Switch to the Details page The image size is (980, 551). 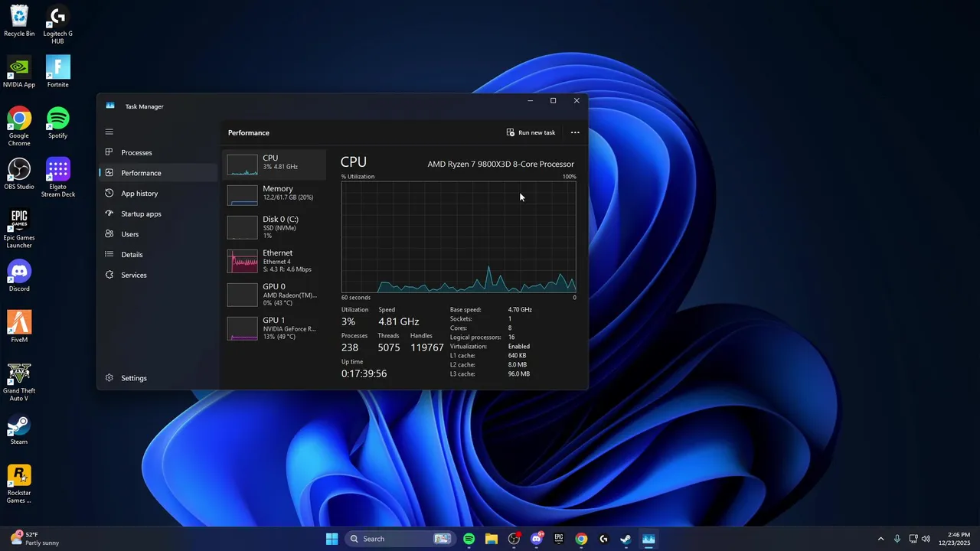(158, 254)
